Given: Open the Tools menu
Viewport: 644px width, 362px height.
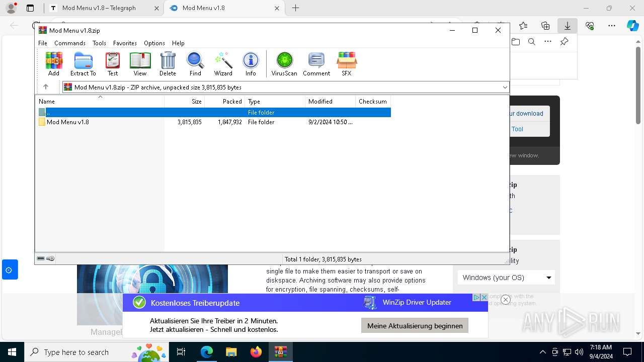Looking at the screenshot, I should (99, 43).
